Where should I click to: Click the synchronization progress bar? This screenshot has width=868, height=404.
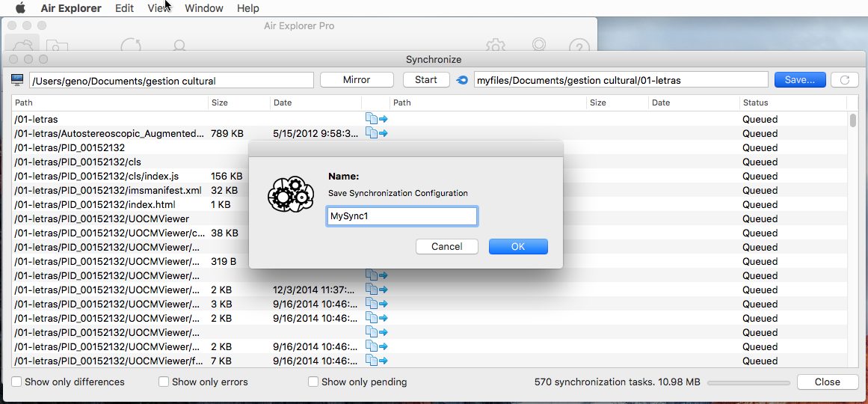point(748,382)
